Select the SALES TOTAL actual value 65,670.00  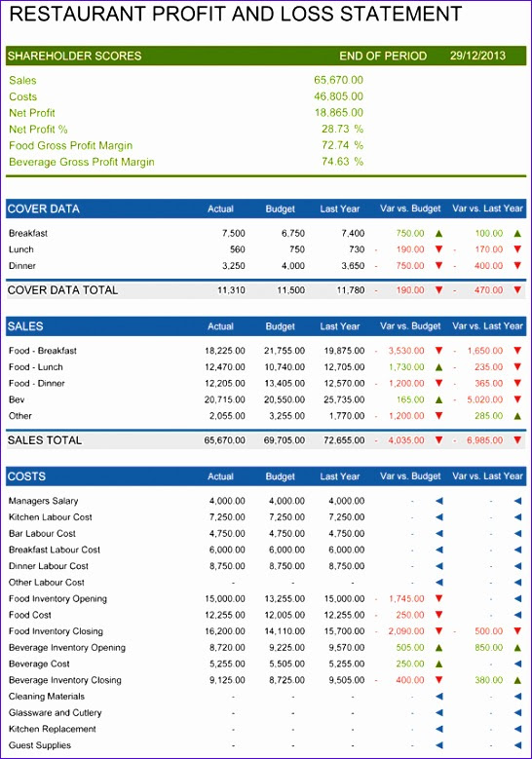click(x=225, y=440)
